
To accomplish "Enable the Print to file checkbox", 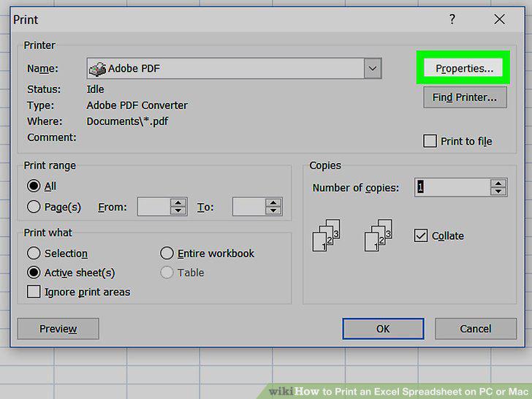I will click(x=430, y=141).
